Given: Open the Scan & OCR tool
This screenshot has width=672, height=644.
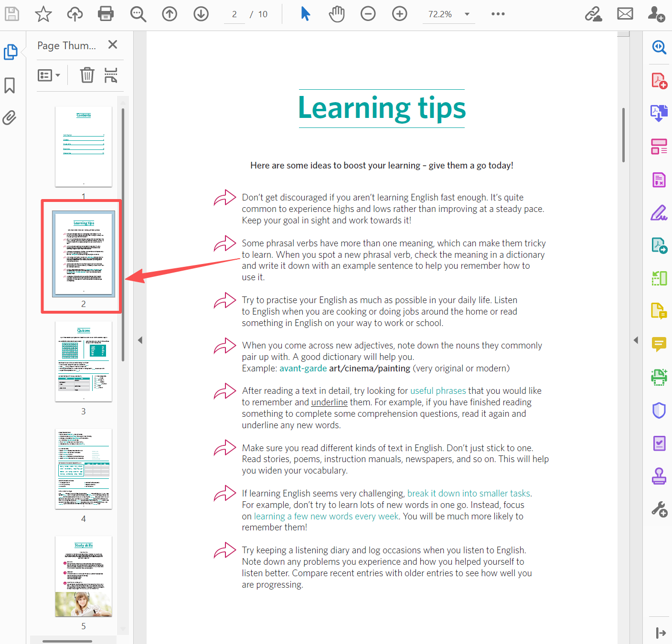Looking at the screenshot, I should tap(659, 377).
